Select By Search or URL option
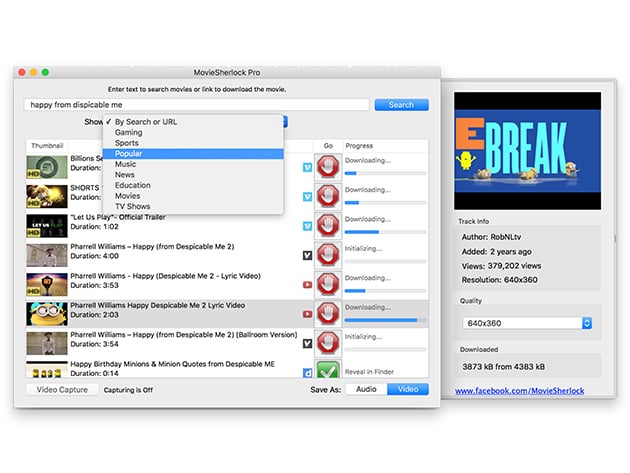The width and height of the screenshot is (630, 473). 193,122
